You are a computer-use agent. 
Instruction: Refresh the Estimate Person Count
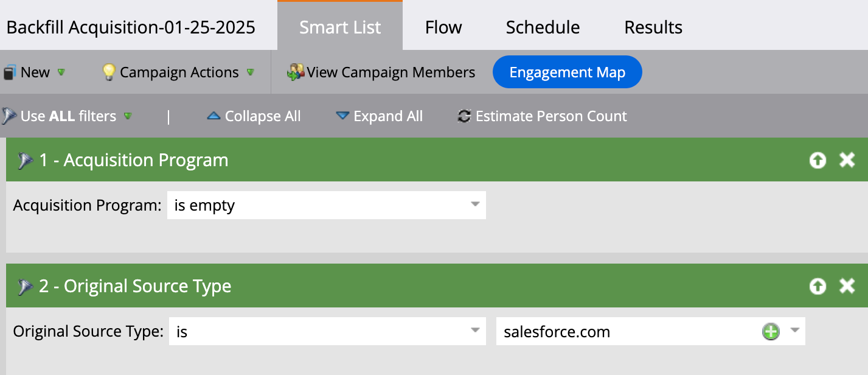tap(463, 116)
